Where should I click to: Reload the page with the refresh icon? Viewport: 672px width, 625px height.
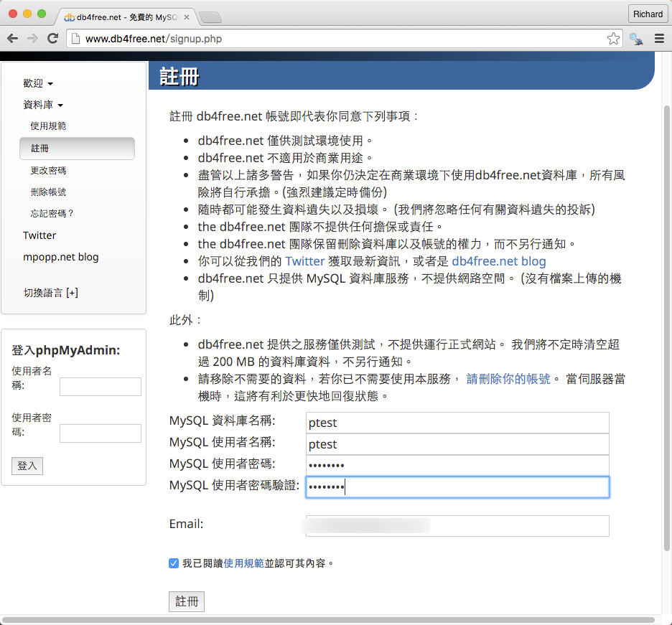tap(52, 39)
